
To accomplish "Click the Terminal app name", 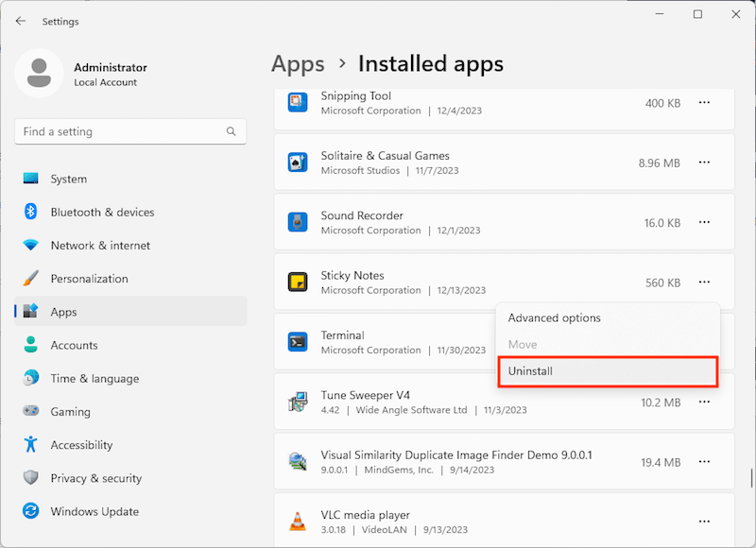I will pos(342,335).
